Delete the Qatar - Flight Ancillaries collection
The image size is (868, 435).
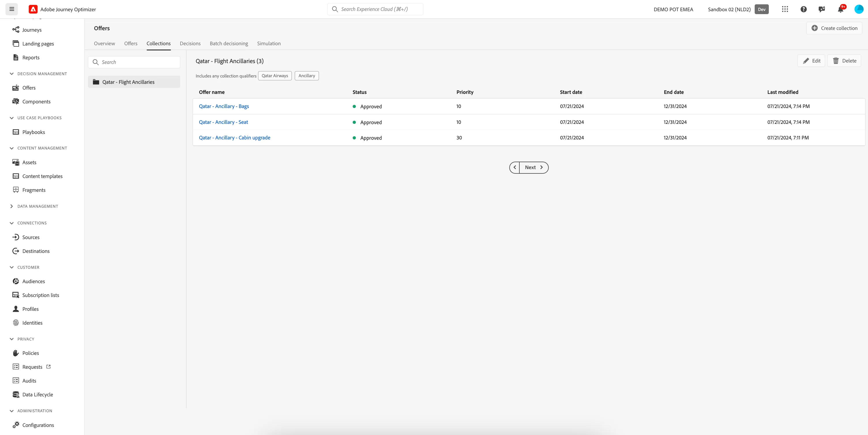844,60
